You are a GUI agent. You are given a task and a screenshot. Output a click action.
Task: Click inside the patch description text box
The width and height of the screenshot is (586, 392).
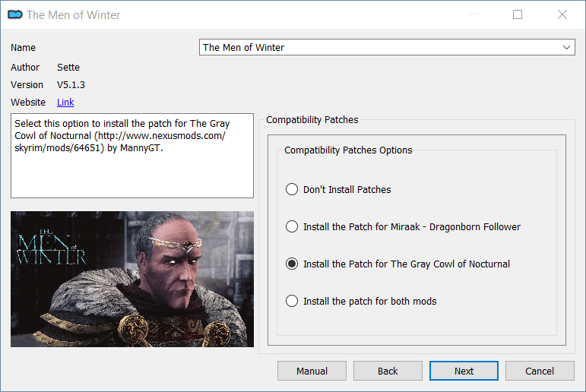[x=132, y=156]
